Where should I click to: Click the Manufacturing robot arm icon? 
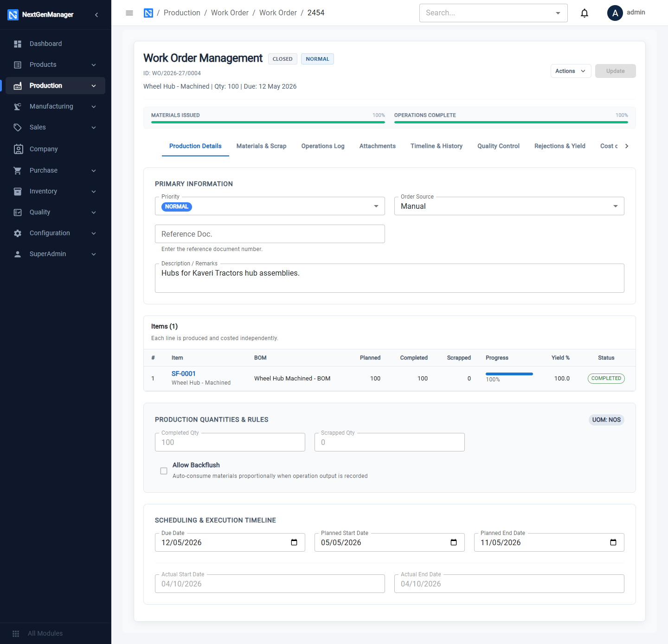pyautogui.click(x=18, y=106)
